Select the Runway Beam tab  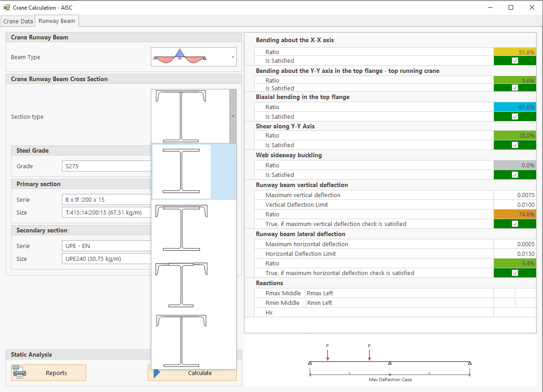point(57,21)
